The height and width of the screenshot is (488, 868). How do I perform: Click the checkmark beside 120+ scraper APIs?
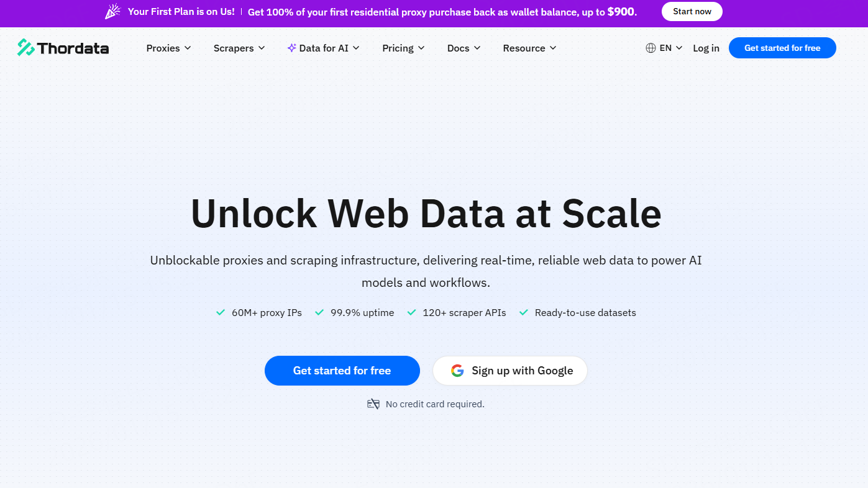click(x=411, y=312)
